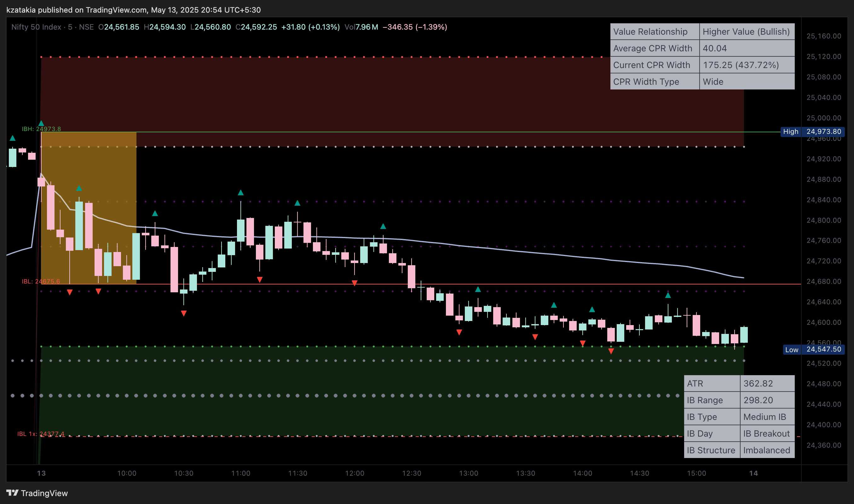The image size is (854, 504).
Task: Click the 40.04 average CPR value
Action: tap(747, 48)
